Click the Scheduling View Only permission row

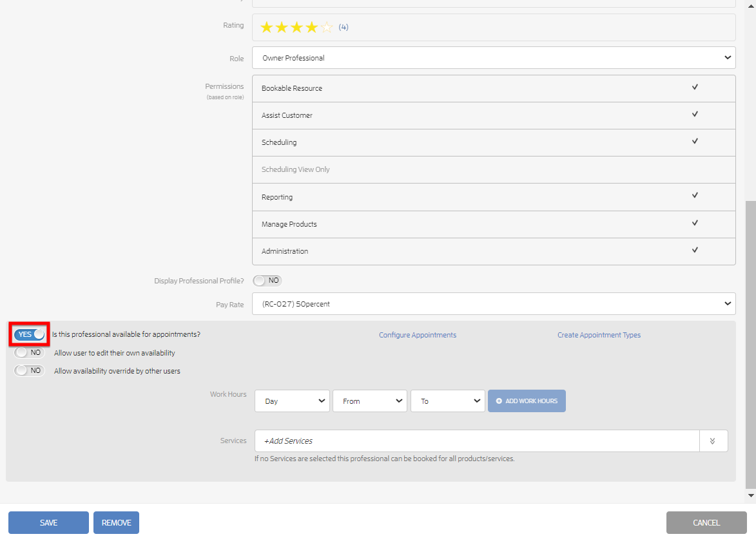tap(494, 169)
